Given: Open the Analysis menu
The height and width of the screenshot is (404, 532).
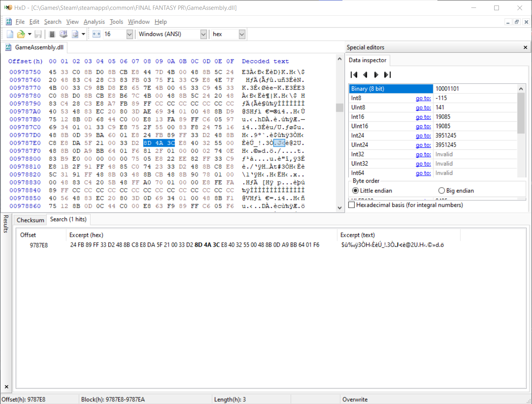Looking at the screenshot, I should 94,22.
